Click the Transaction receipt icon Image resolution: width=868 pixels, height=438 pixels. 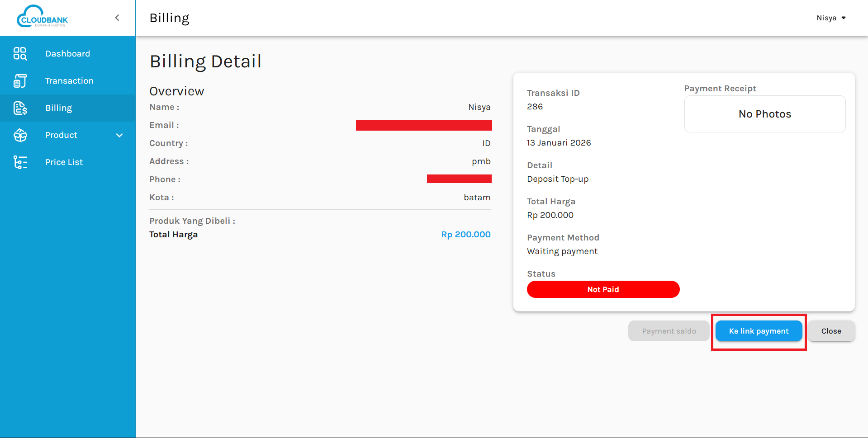point(20,81)
